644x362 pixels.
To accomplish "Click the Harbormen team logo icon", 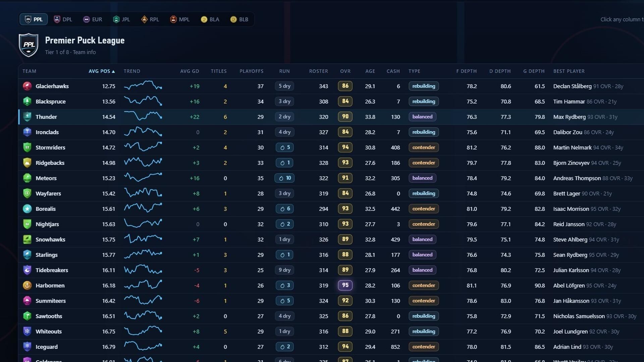I will pos(27,286).
